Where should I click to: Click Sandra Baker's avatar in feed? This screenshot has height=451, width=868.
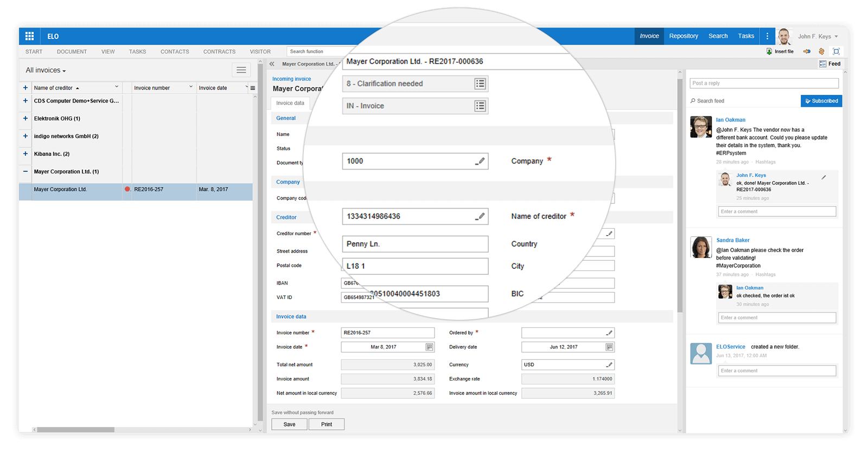[x=701, y=247]
